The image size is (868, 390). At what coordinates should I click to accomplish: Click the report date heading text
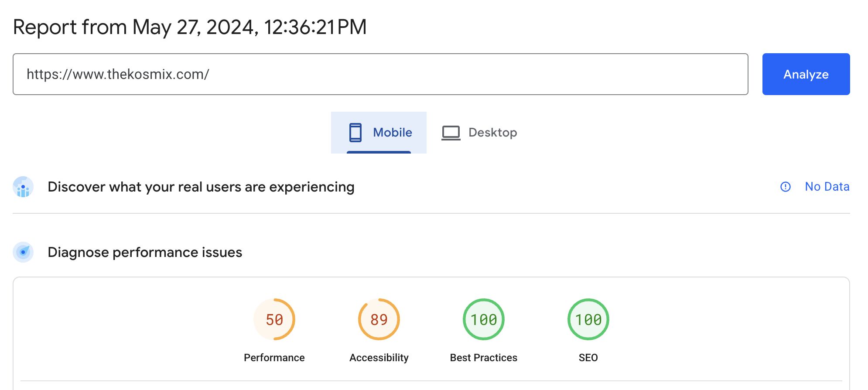pos(190,27)
